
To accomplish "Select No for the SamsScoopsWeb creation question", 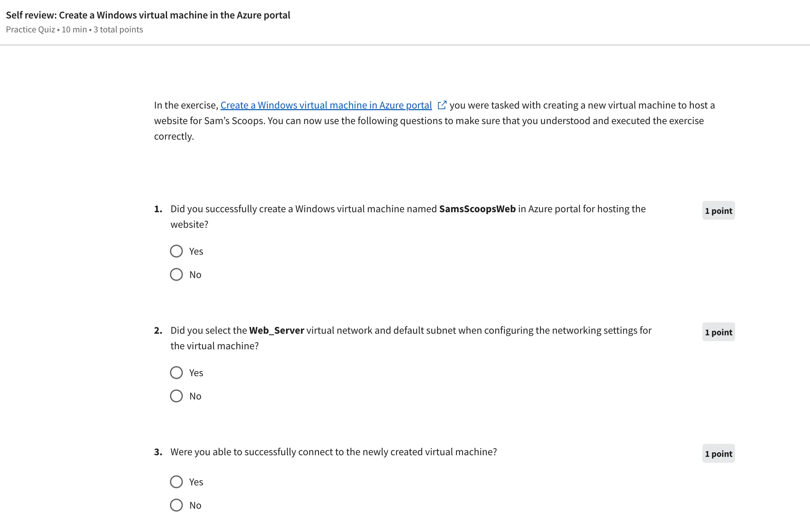I will point(176,274).
